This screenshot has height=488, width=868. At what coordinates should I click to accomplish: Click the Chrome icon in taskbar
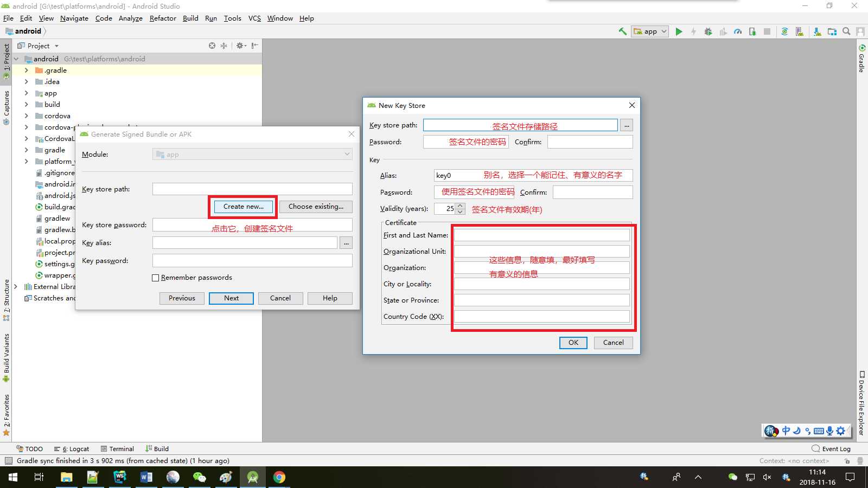coord(279,477)
